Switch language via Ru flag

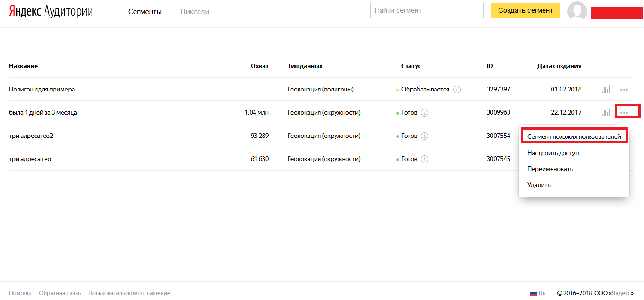537,293
